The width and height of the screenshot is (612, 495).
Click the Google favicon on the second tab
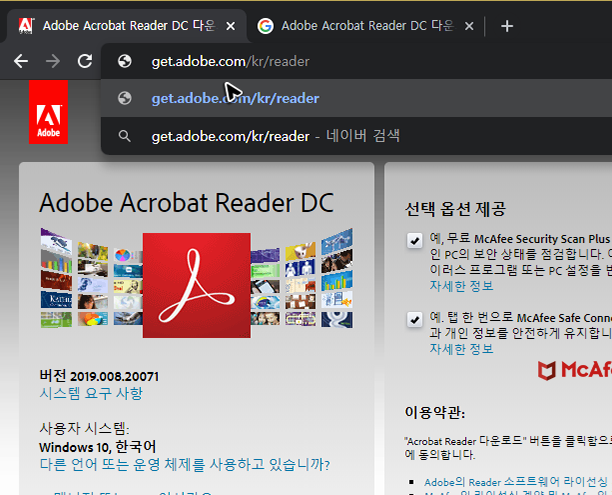pyautogui.click(x=265, y=26)
